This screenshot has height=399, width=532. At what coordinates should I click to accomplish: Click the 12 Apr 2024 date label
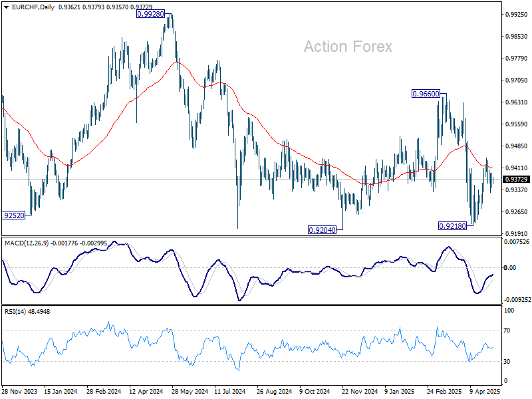(x=146, y=392)
